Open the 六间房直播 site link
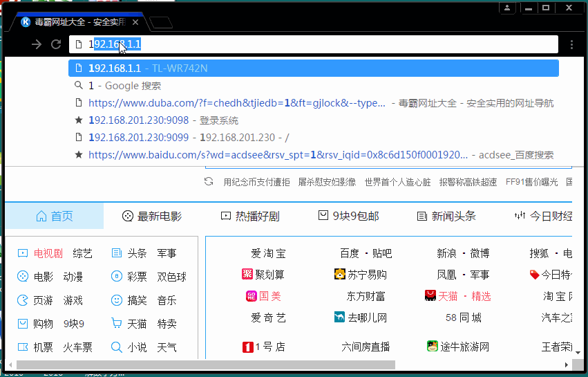Screen dimensions: 588x377 pyautogui.click(x=366, y=347)
